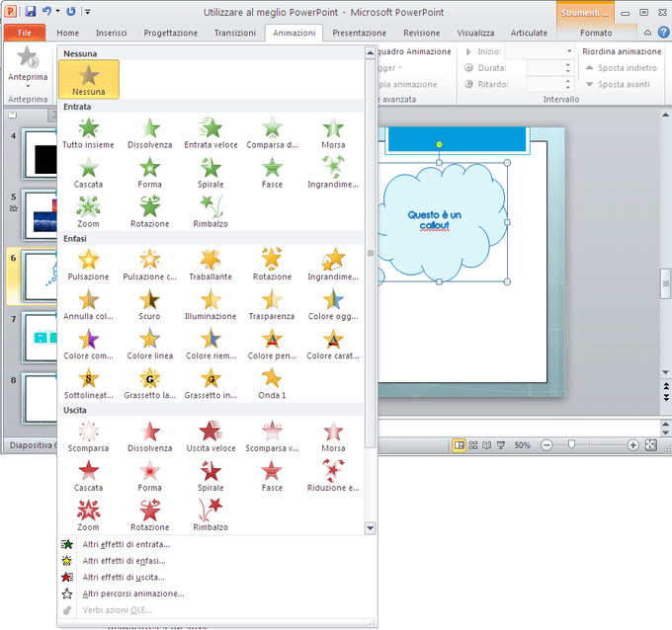Open Customize Quick Access Toolbar dropdown
This screenshot has height=630, width=672.
[x=87, y=12]
